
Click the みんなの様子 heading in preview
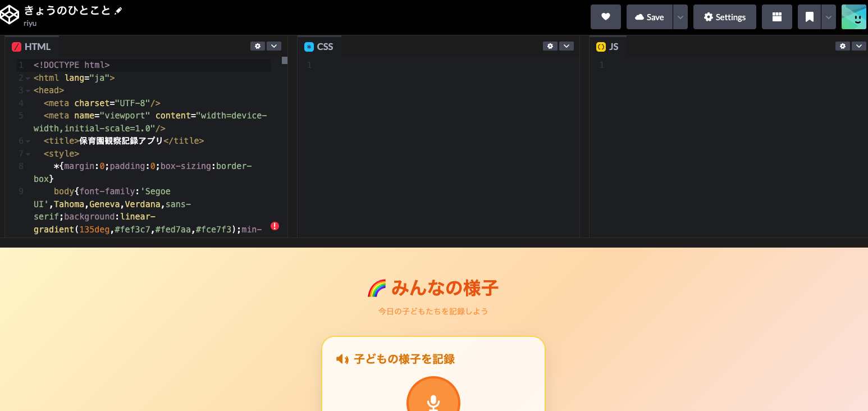tap(445, 289)
